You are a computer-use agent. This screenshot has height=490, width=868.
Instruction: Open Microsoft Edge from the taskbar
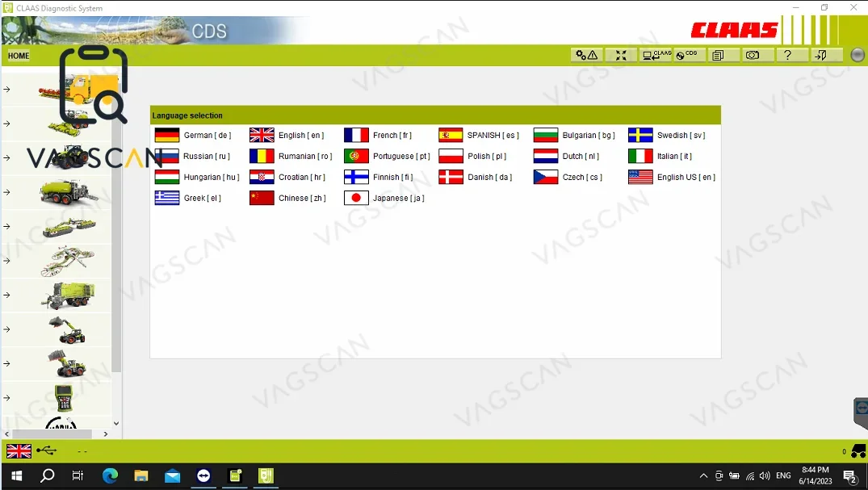[x=110, y=475]
